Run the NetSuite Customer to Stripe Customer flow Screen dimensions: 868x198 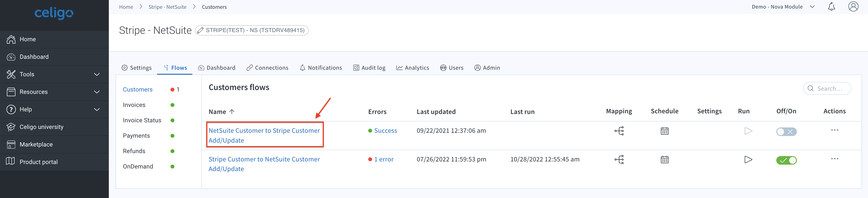(748, 131)
